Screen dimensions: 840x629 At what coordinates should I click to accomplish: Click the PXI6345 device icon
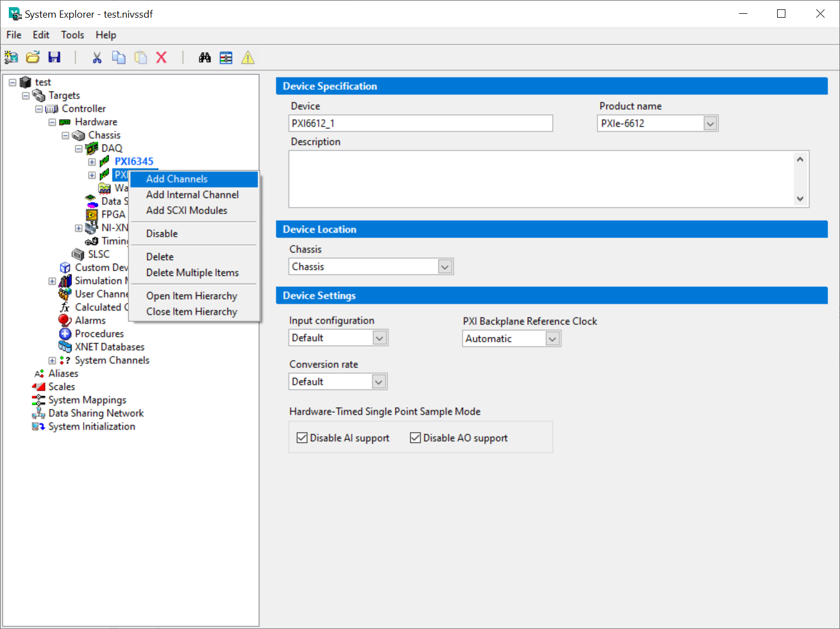(x=104, y=162)
